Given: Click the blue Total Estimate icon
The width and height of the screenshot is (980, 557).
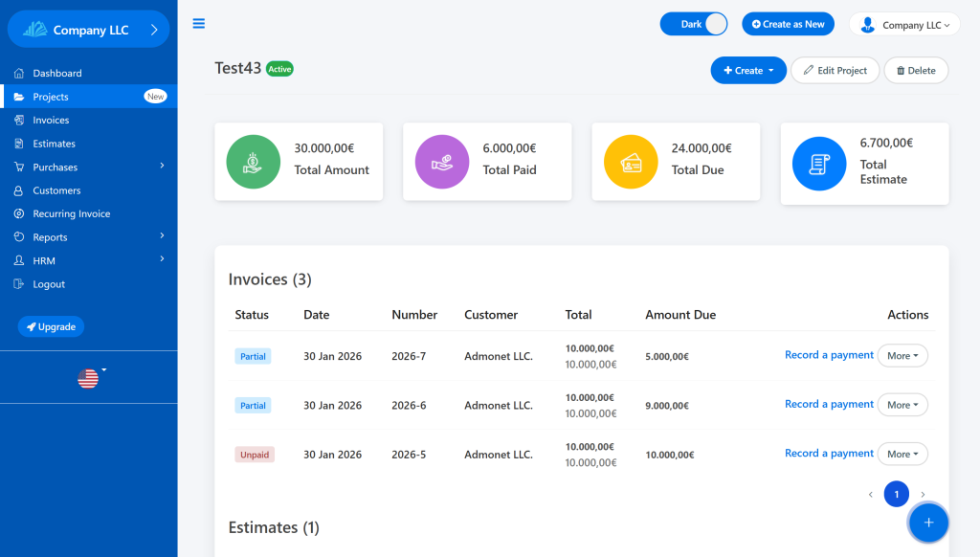Looking at the screenshot, I should tap(819, 164).
